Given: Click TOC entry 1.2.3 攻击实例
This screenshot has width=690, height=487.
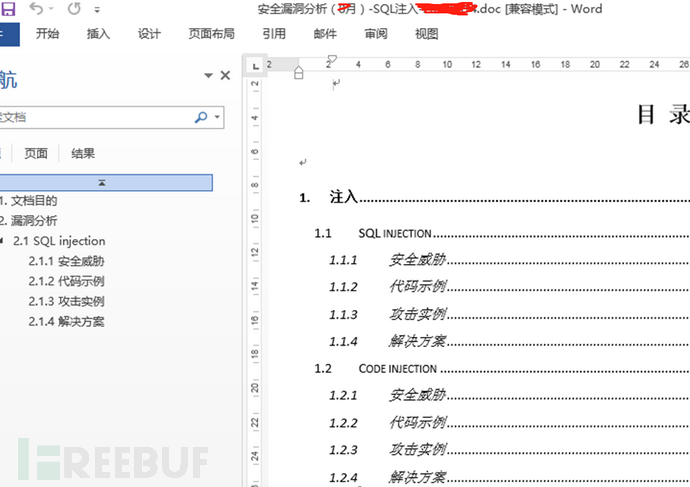Looking at the screenshot, I should (x=510, y=450).
